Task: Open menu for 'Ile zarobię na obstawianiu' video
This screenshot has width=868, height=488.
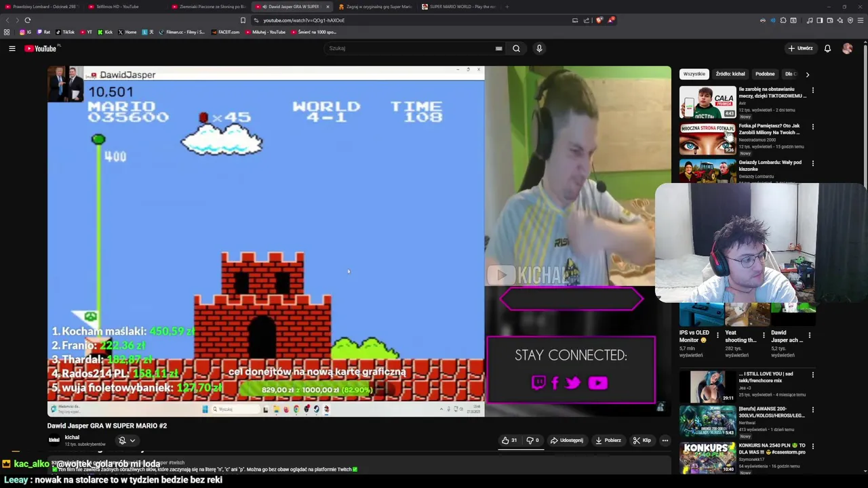Action: coord(812,89)
